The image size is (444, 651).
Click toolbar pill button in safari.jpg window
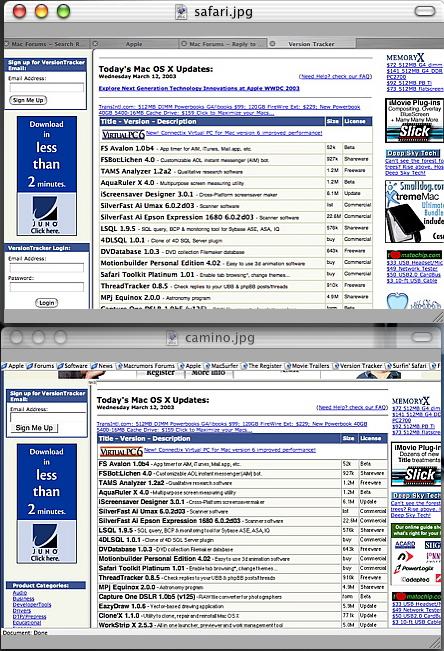(x=425, y=11)
